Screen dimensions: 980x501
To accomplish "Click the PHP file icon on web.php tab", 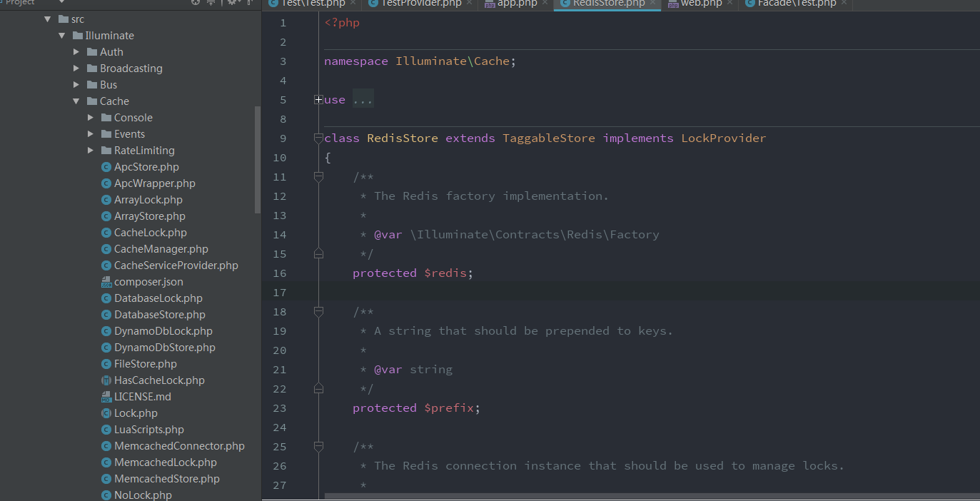I will (x=673, y=4).
